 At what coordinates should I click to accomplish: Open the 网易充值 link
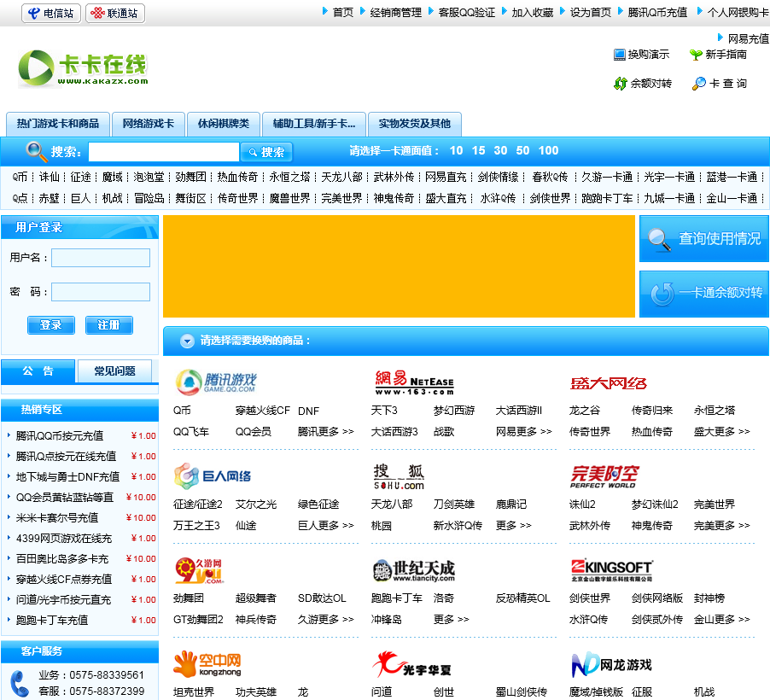tap(749, 38)
